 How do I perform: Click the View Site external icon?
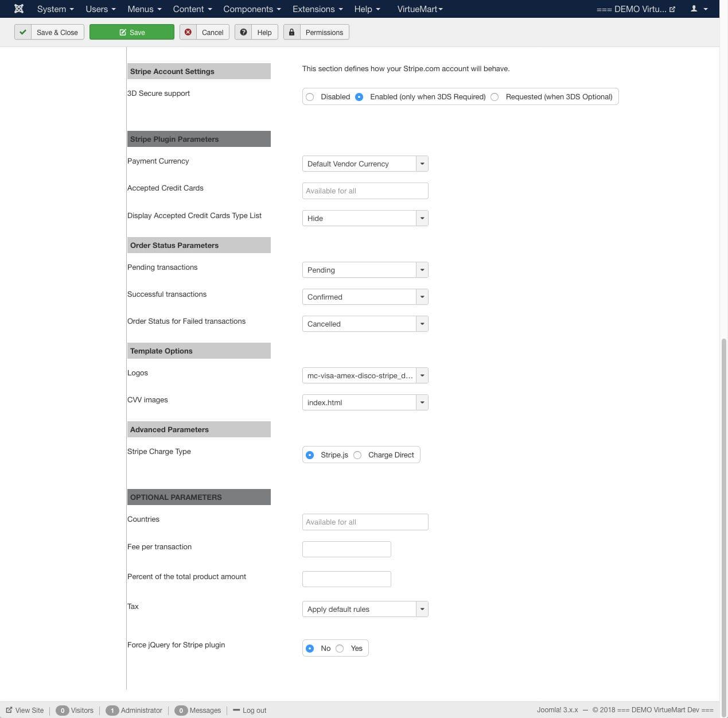point(9,710)
